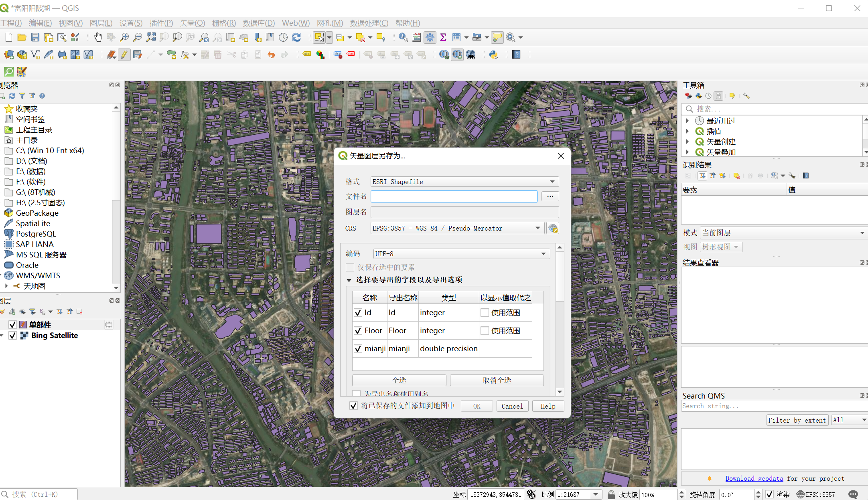Viewport: 868px width, 500px height.
Task: Click the Download geodata link
Action: [754, 478]
